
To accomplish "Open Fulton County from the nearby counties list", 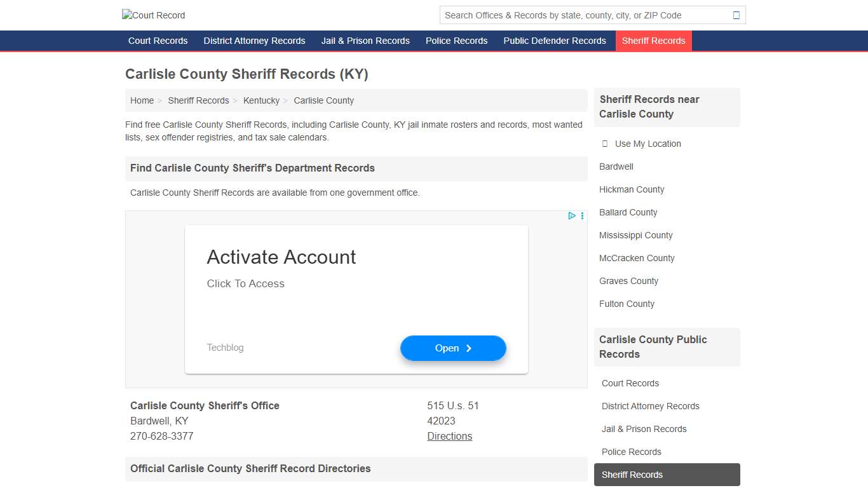I will [627, 304].
